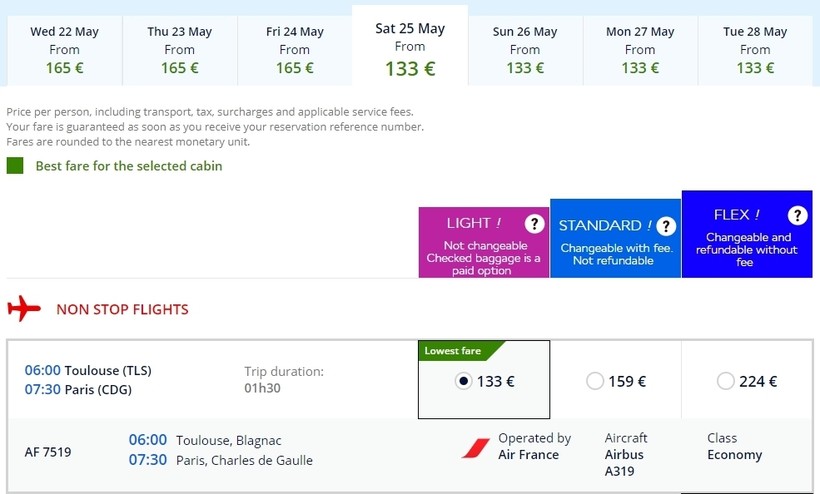
Task: Switch to Fri 24 May date tab
Action: pos(295,50)
